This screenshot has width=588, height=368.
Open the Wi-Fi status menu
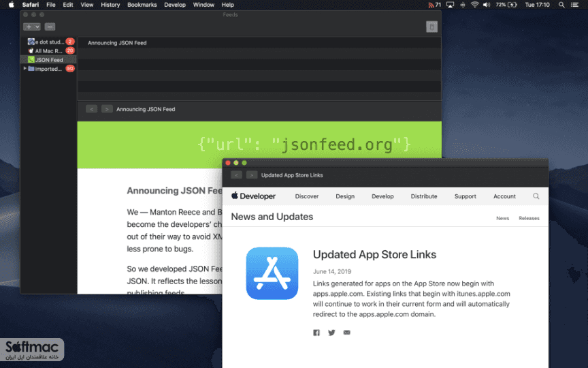pos(475,5)
